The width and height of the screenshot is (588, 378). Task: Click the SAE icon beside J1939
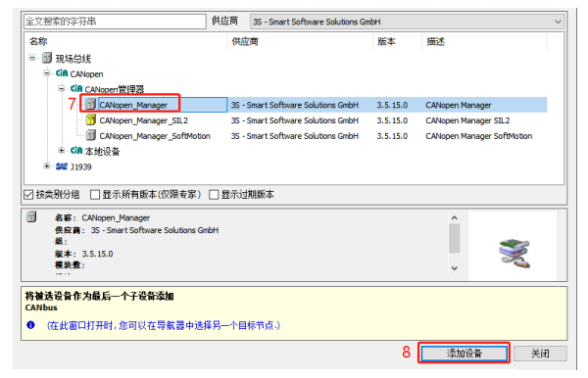click(62, 166)
